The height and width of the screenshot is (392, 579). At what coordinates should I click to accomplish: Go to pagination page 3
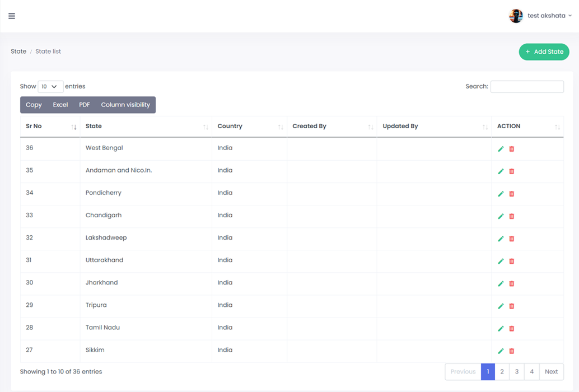pyautogui.click(x=517, y=372)
